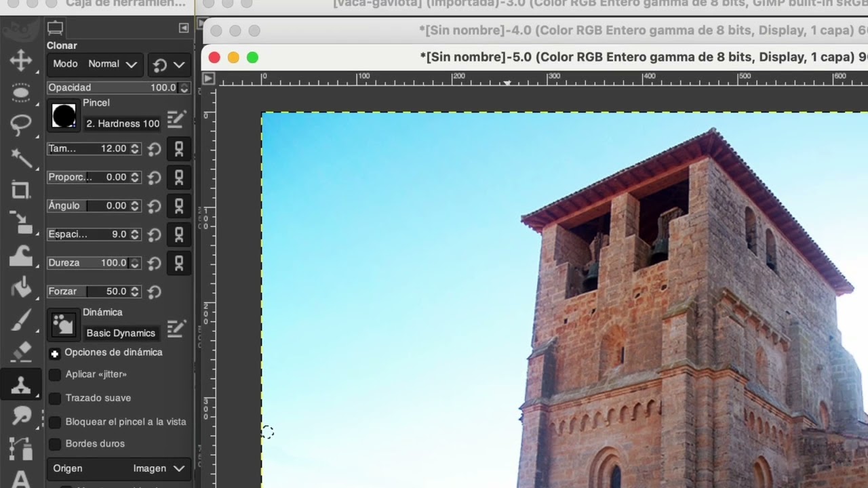Select the Ellipse Select tool
Viewport: 868px width, 488px height.
click(20, 92)
